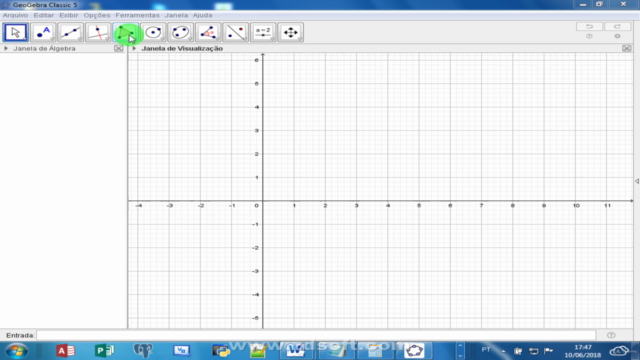This screenshot has width=640, height=360.
Task: Open Janela menu
Action: (x=176, y=15)
